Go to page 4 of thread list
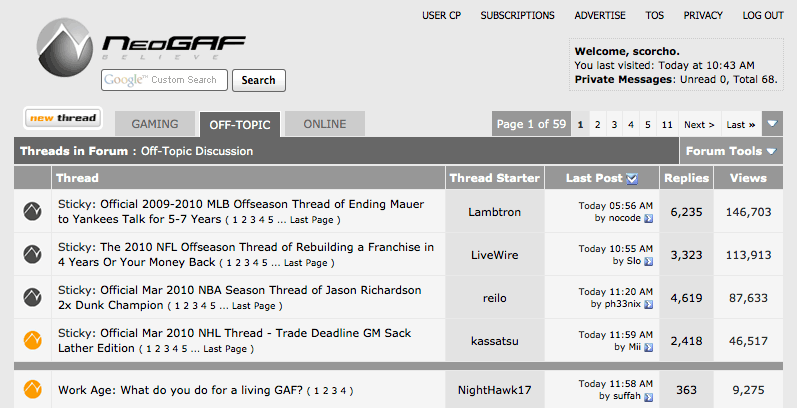Image resolution: width=797 pixels, height=408 pixels. pyautogui.click(x=631, y=124)
